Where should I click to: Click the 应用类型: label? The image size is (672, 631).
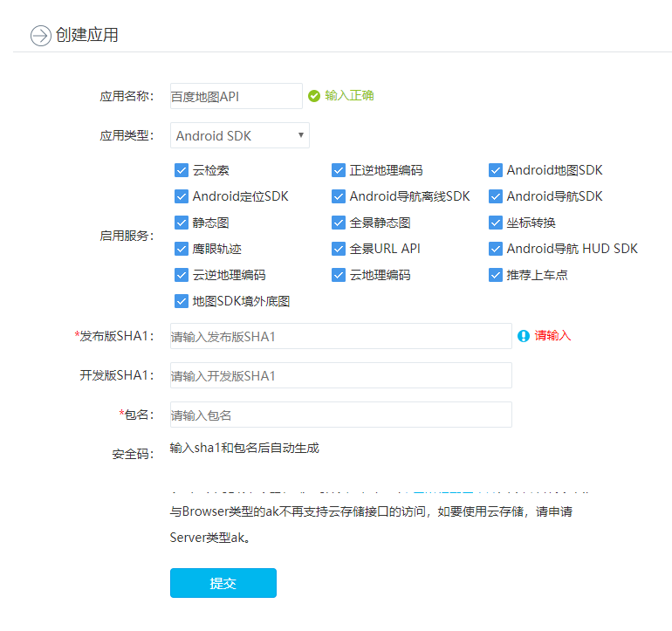coord(127,135)
